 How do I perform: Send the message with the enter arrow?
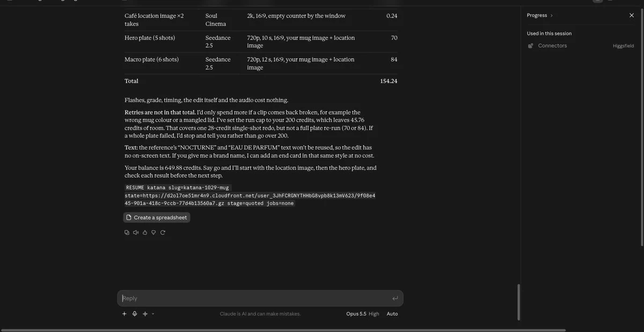coord(395,299)
